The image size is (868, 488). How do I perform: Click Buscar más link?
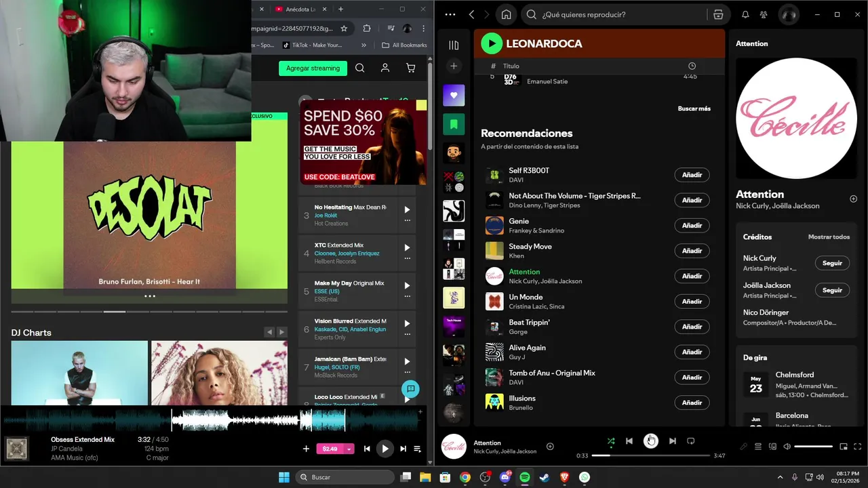(x=694, y=108)
